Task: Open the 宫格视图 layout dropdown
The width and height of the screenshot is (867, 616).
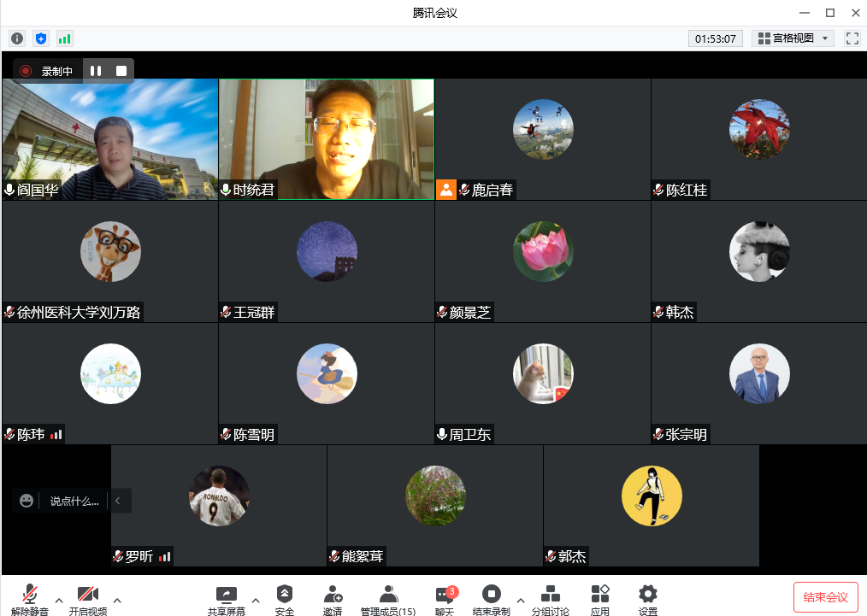Action: pos(793,38)
